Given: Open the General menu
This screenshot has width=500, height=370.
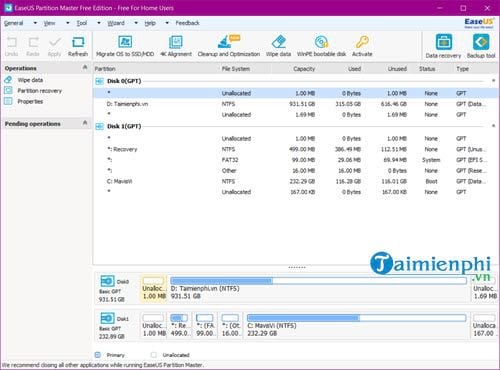Looking at the screenshot, I should click(x=14, y=23).
